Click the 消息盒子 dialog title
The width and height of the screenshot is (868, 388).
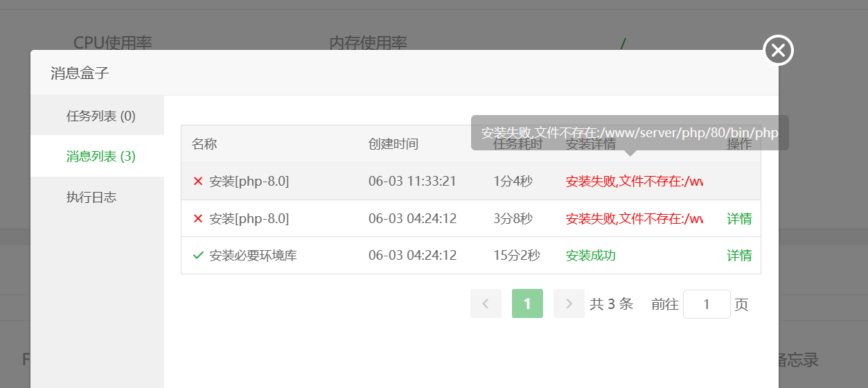click(80, 73)
